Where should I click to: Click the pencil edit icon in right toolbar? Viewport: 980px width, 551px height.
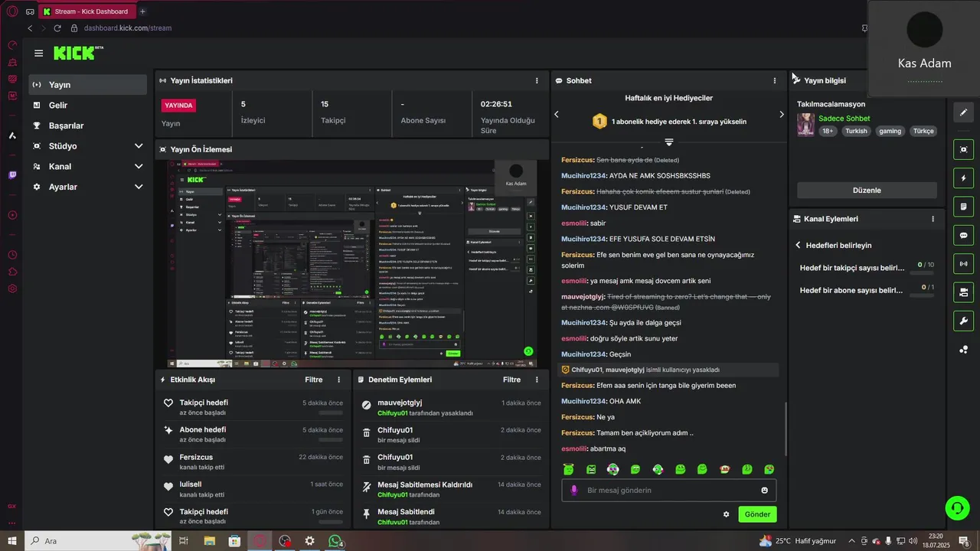(963, 112)
